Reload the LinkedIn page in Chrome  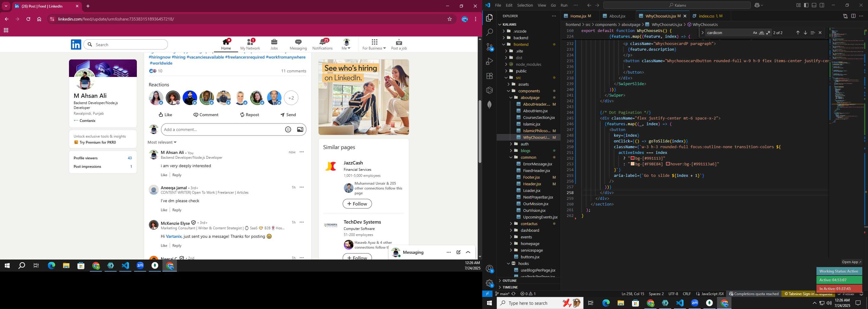pos(28,19)
